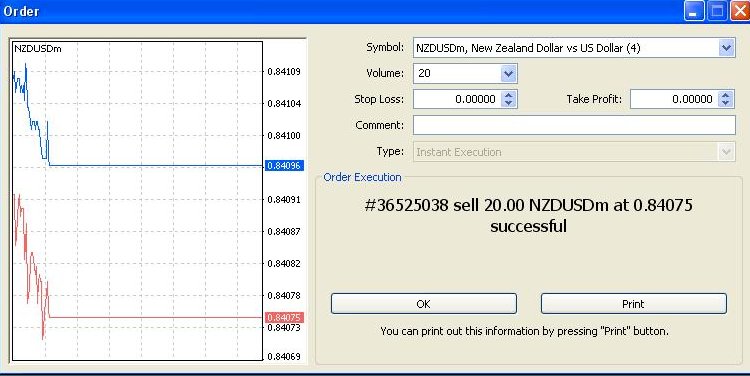This screenshot has height=376, width=750.
Task: Click the NZDUSDm symbol selection text
Action: pyautogui.click(x=528, y=48)
